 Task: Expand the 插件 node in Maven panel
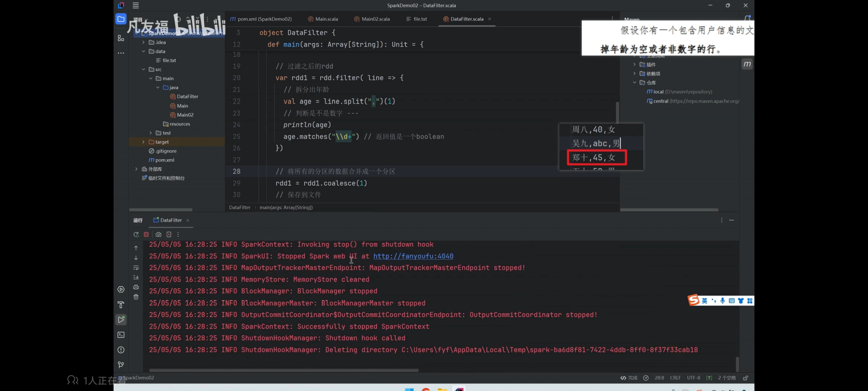(x=634, y=64)
